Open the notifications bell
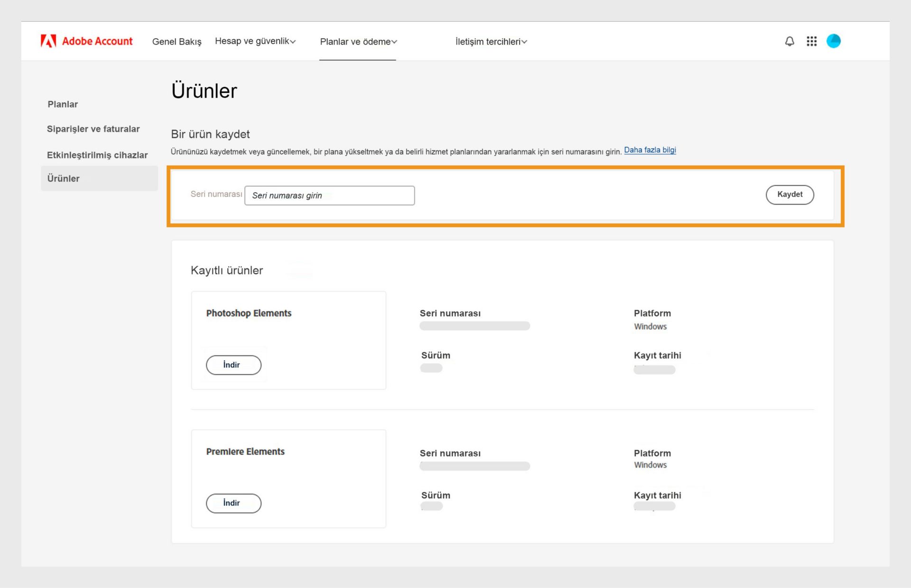 click(790, 41)
